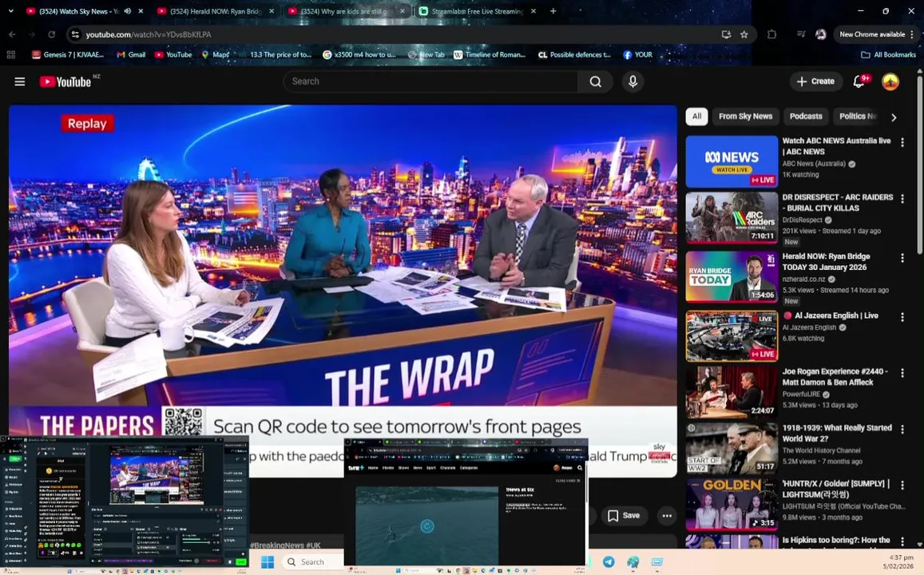Open the YouTube guide hamburger menu

19,81
